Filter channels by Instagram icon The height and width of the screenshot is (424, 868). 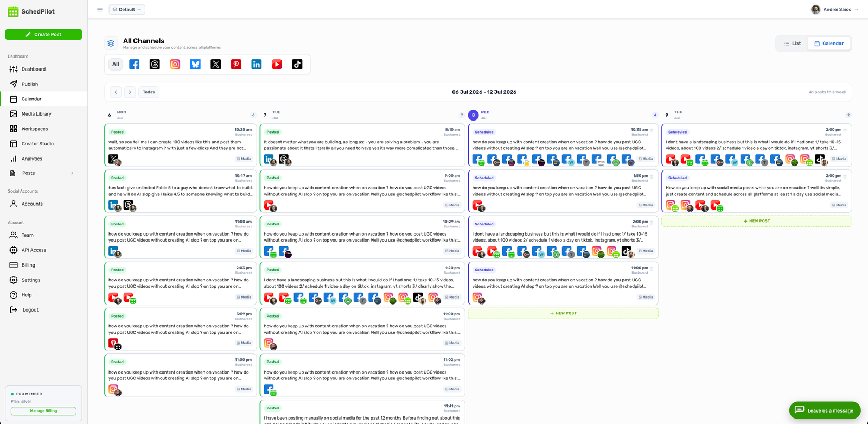[175, 64]
